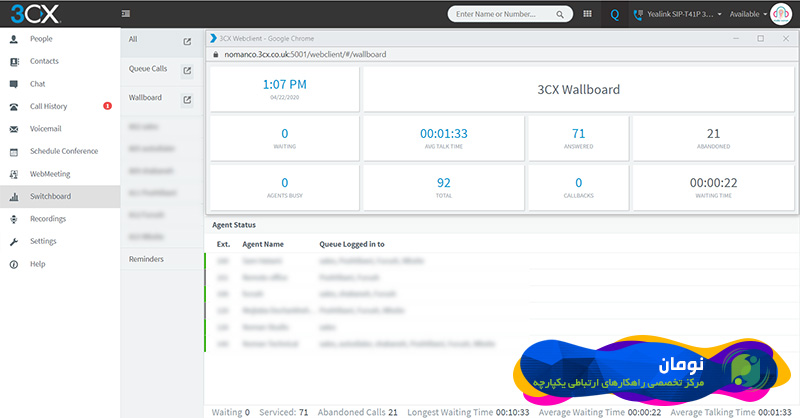This screenshot has height=418, width=800.
Task: Click the Settings wrench icon
Action: pyautogui.click(x=14, y=241)
